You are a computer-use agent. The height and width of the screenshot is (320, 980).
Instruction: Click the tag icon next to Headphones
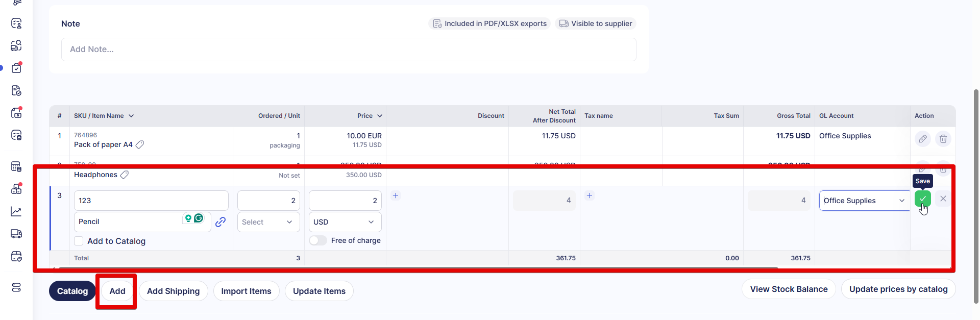point(125,175)
